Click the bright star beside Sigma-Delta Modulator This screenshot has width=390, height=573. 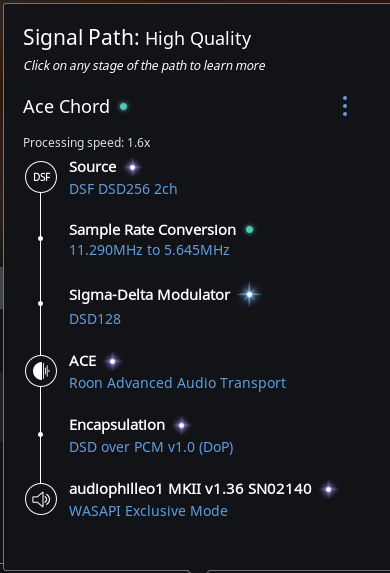click(x=250, y=294)
